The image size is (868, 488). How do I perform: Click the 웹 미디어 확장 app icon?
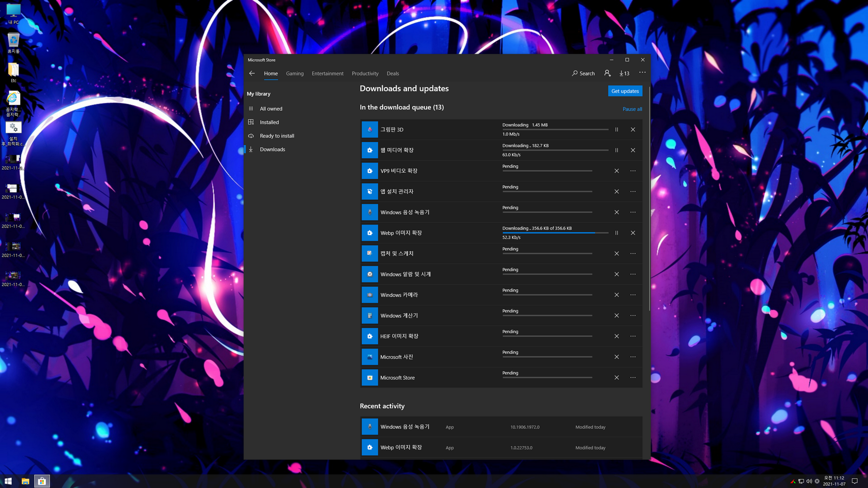[x=370, y=150]
